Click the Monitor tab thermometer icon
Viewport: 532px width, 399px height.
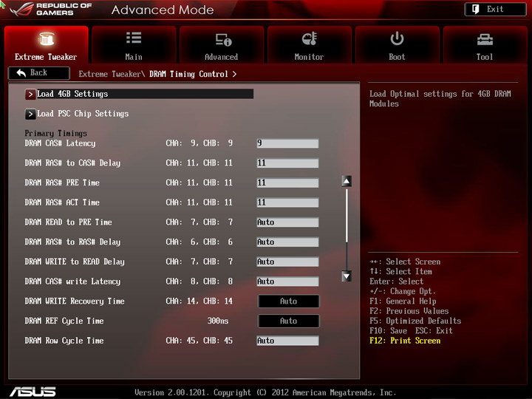coord(310,38)
